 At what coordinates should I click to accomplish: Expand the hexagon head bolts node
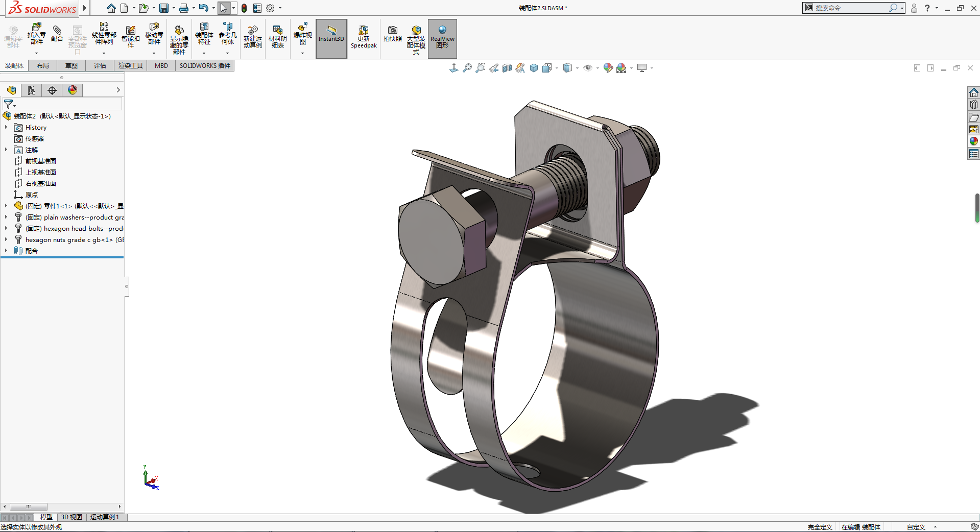[x=6, y=228]
